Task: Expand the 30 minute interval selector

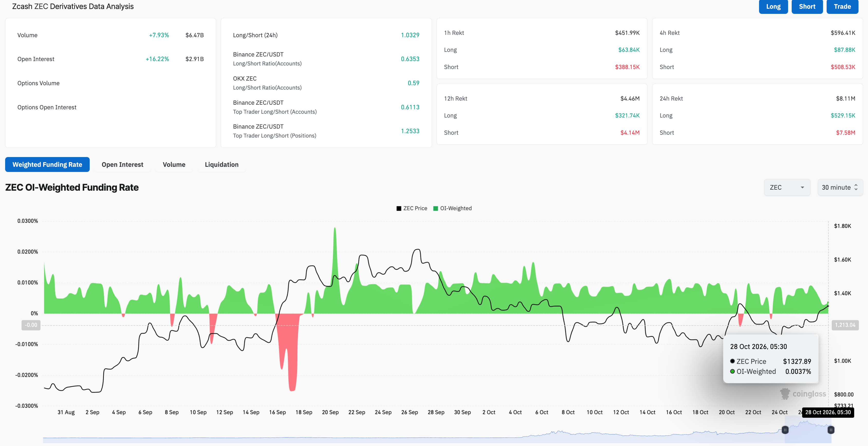Action: (x=840, y=188)
